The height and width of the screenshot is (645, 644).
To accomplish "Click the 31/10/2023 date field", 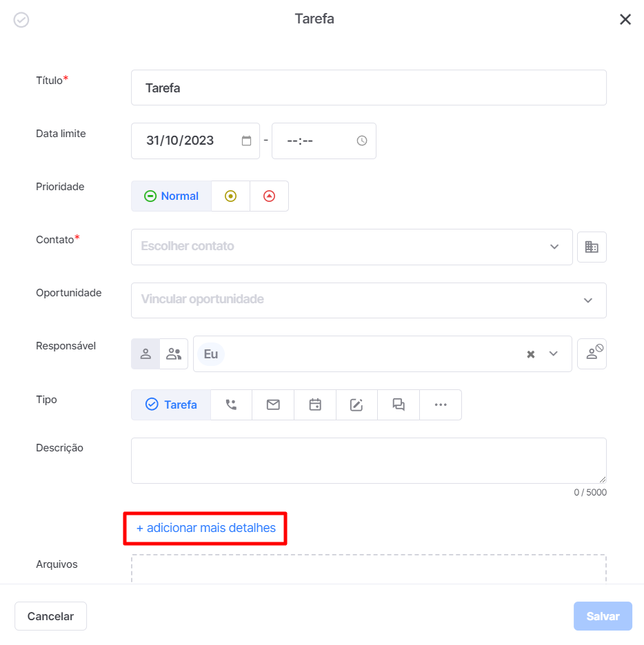I will [x=195, y=141].
